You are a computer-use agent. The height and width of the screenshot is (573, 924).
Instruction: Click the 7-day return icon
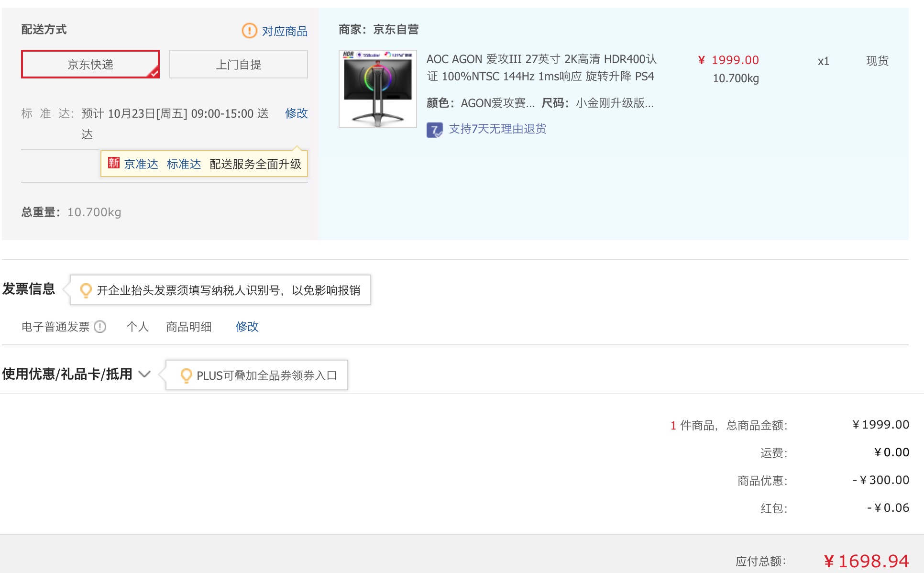click(x=434, y=130)
